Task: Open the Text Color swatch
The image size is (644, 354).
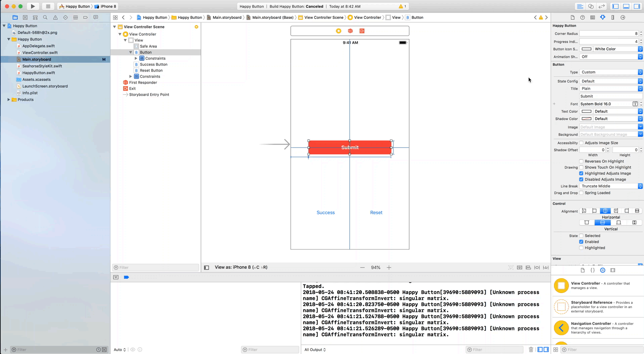Action: point(586,111)
